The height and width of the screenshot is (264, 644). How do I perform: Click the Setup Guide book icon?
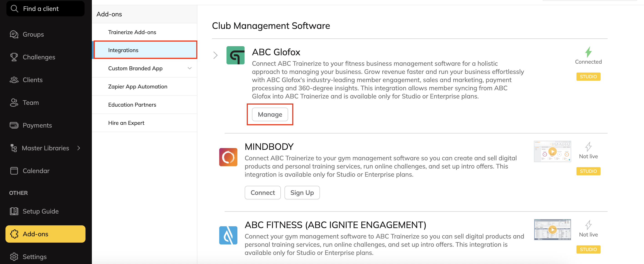click(14, 211)
